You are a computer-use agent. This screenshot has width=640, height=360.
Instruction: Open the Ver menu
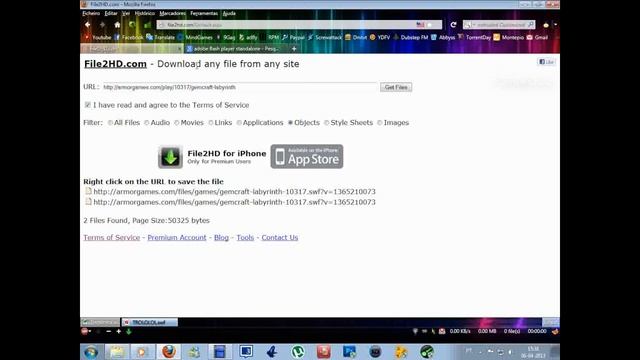coord(126,13)
